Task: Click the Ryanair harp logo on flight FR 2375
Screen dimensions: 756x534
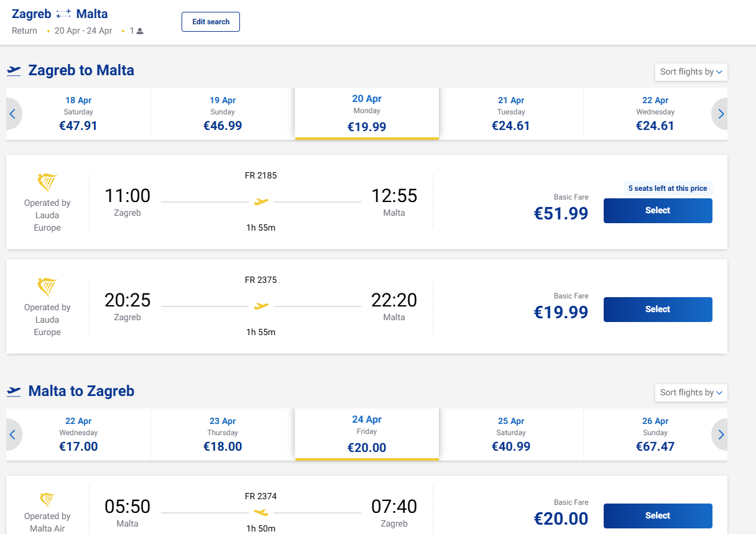Action: click(x=47, y=288)
